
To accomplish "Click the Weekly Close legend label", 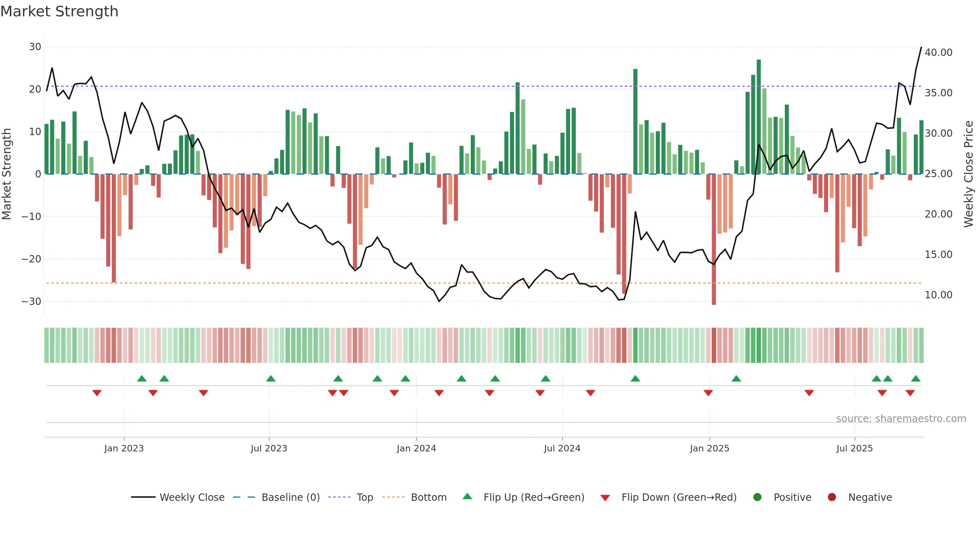I will [192, 497].
